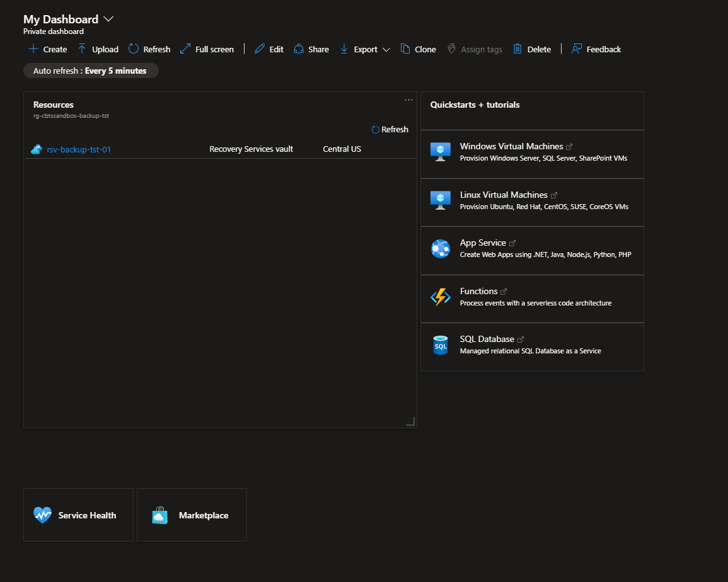The width and height of the screenshot is (728, 582).
Task: Click the SQL Database cylinder icon
Action: 441,345
